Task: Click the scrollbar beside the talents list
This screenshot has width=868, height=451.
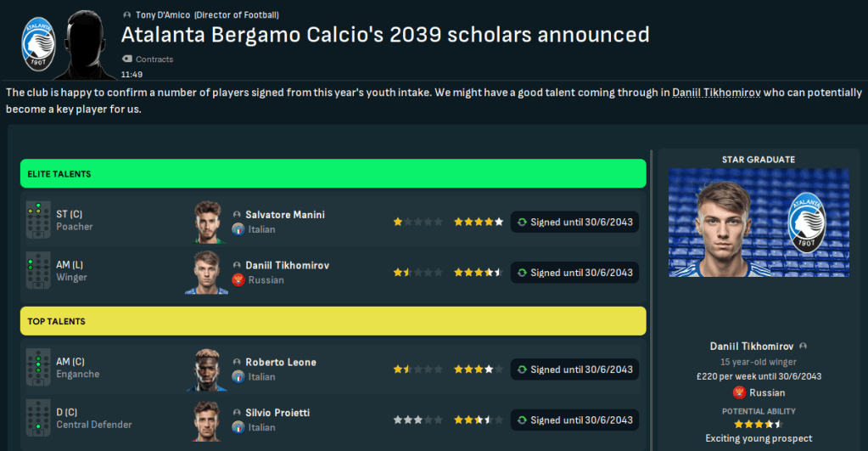Action: coord(652,297)
